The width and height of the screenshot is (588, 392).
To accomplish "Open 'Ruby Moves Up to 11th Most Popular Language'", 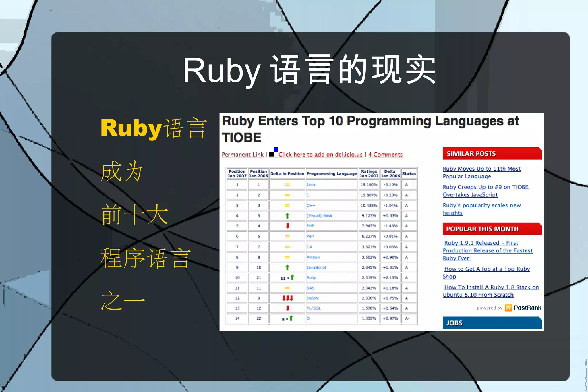I will tap(481, 173).
